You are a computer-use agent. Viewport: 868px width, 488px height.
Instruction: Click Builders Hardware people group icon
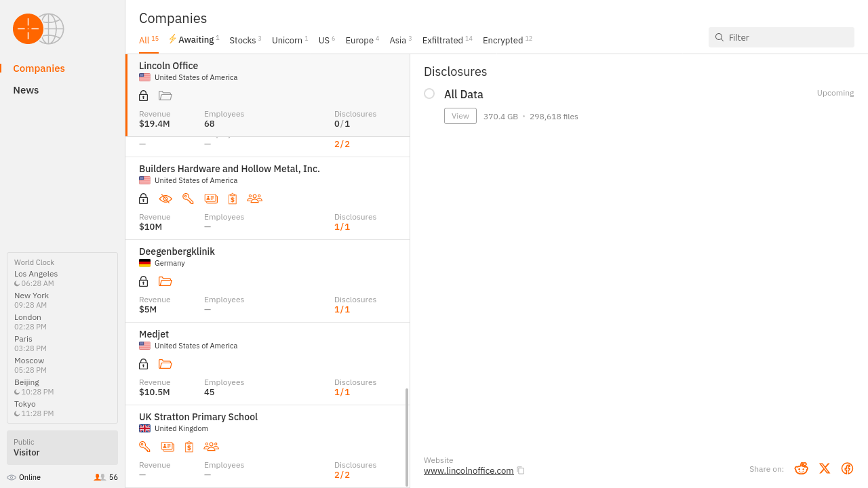point(254,199)
